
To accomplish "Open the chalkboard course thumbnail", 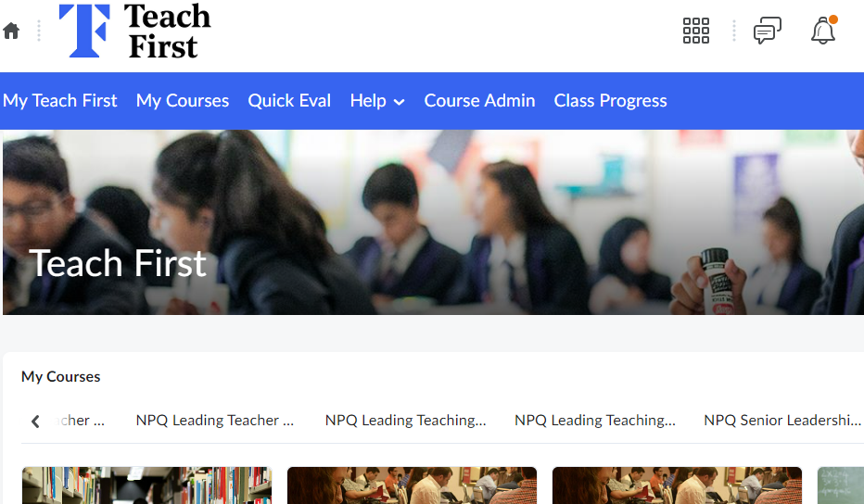I will pyautogui.click(x=841, y=485).
